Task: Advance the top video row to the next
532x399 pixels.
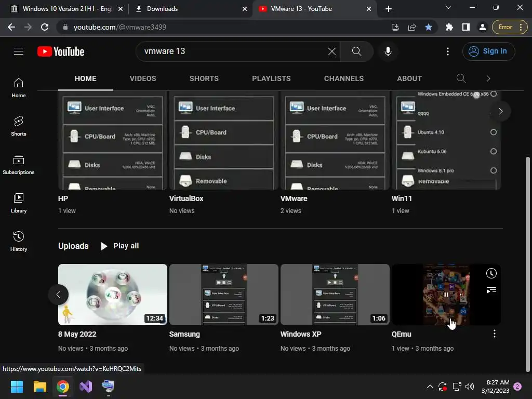Action: pos(501,111)
